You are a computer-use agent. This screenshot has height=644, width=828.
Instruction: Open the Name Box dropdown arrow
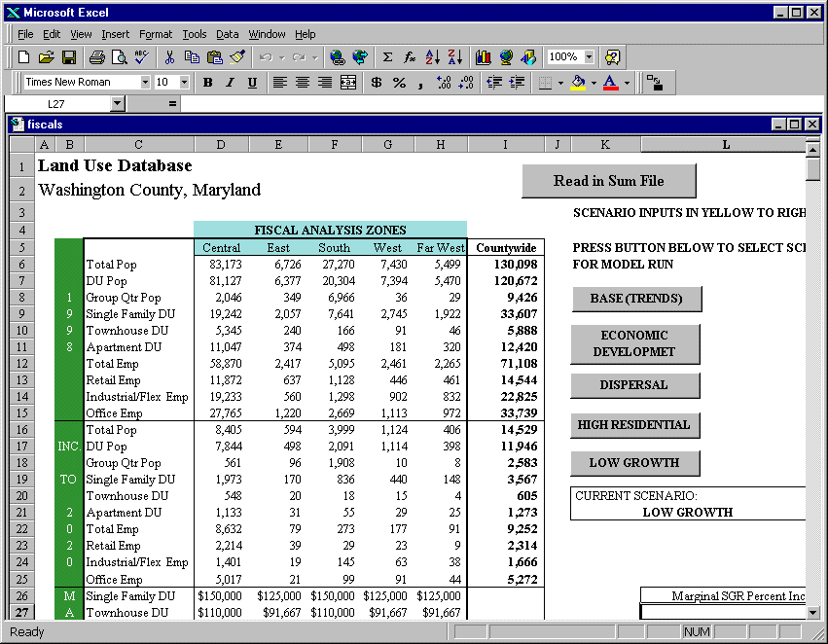click(x=118, y=104)
